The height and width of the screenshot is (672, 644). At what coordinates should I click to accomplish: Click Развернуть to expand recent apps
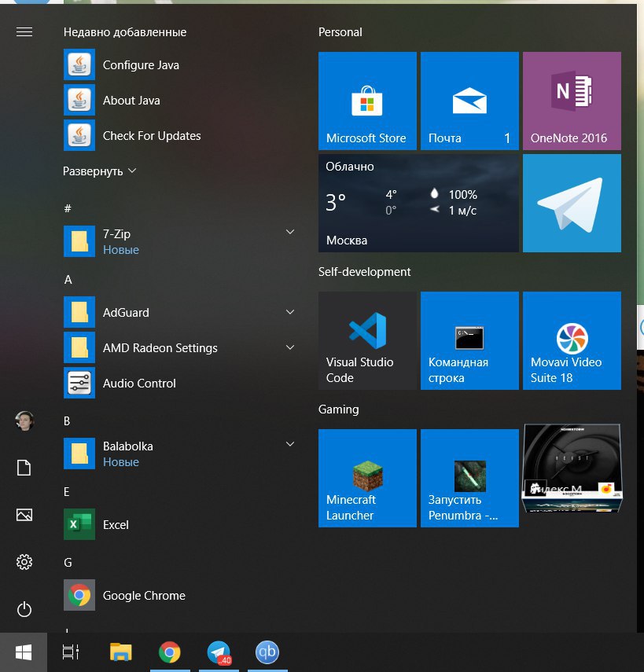pyautogui.click(x=100, y=171)
